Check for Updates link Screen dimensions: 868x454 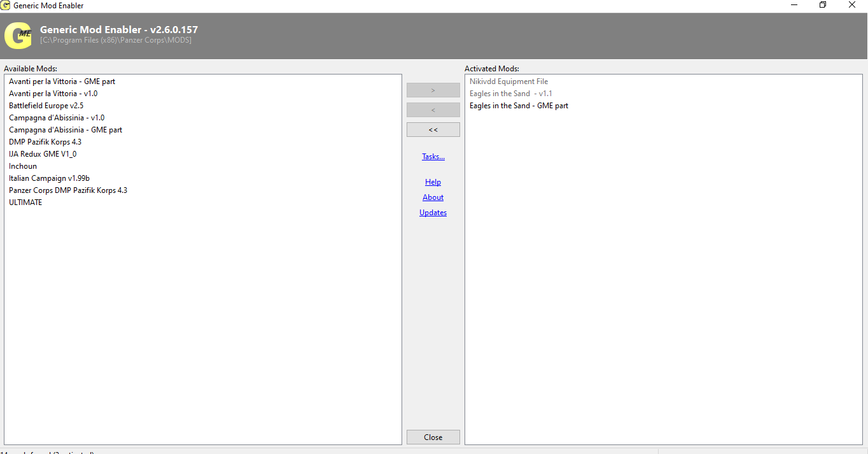click(433, 213)
